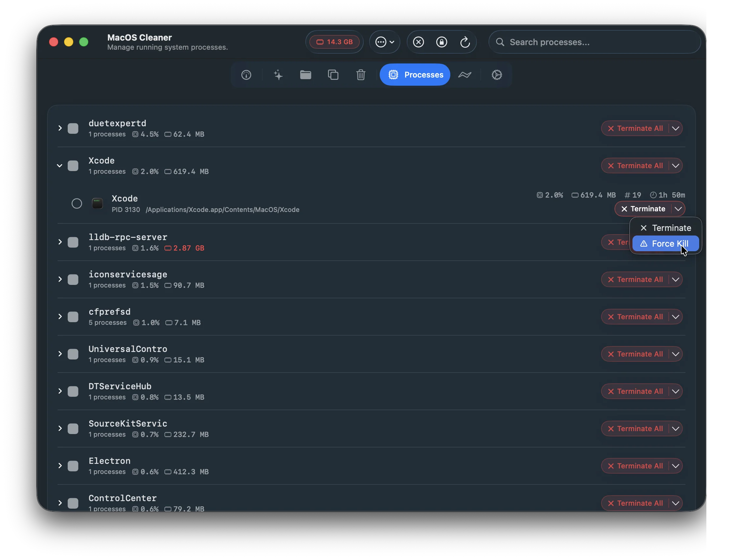The height and width of the screenshot is (560, 743).
Task: Expand the SourceKitServic process group
Action: coord(60,429)
